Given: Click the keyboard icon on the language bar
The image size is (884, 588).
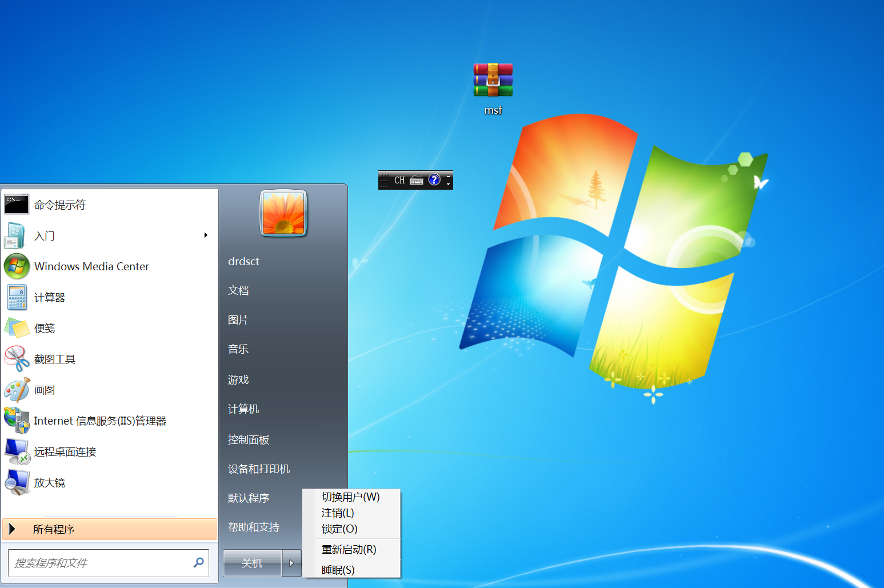Looking at the screenshot, I should [x=417, y=181].
